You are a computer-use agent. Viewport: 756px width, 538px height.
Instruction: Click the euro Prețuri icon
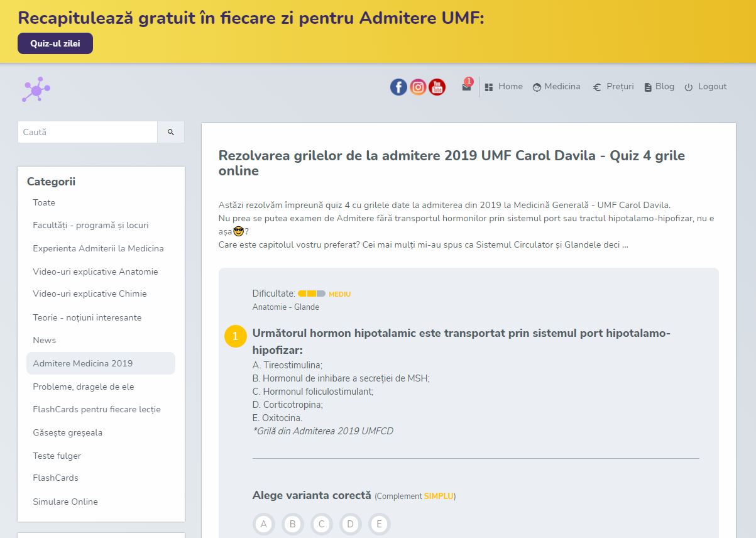point(597,87)
